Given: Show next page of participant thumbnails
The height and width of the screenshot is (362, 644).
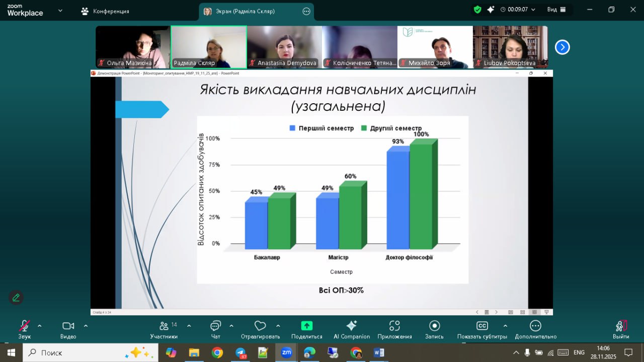Looking at the screenshot, I should coord(562,47).
